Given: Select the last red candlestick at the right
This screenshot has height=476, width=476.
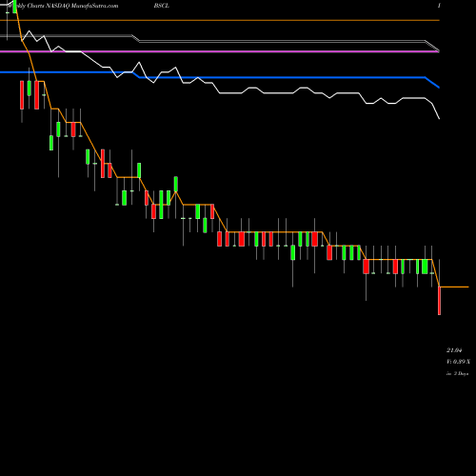Looking at the screenshot, I should tap(440, 301).
